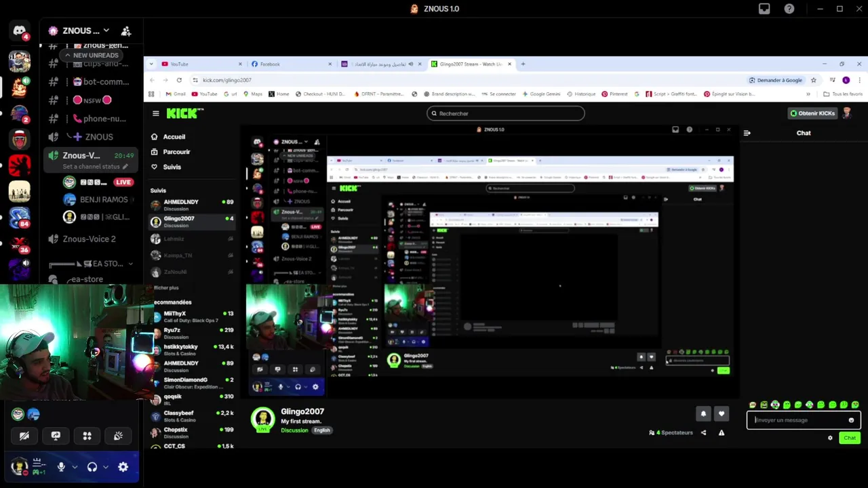
Task: Open the Kick user avatar menu
Action: click(x=846, y=113)
